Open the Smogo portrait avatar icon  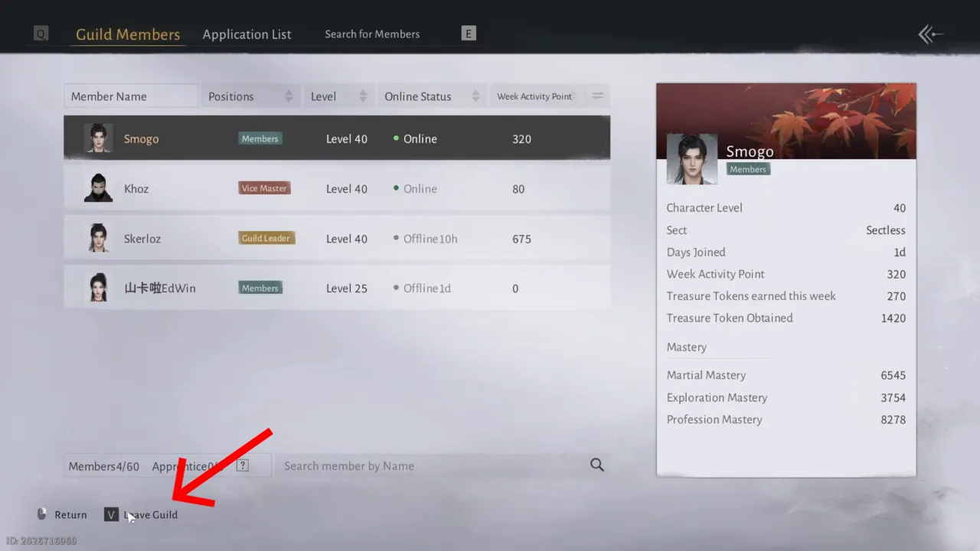pos(98,139)
